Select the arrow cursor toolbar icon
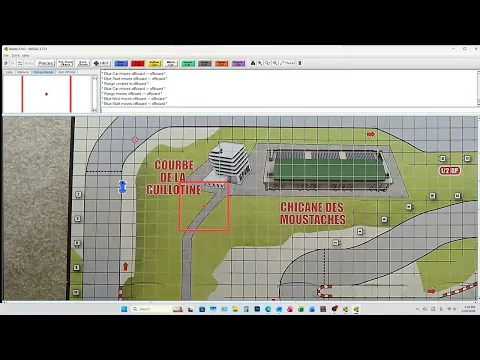 coord(260,63)
